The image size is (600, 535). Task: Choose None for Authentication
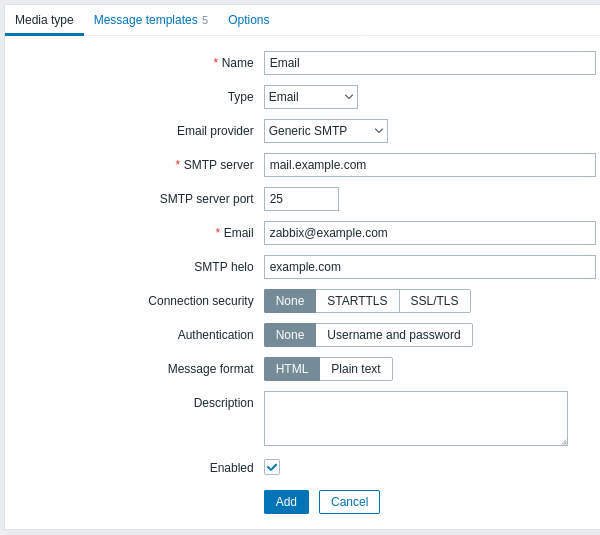[290, 335]
